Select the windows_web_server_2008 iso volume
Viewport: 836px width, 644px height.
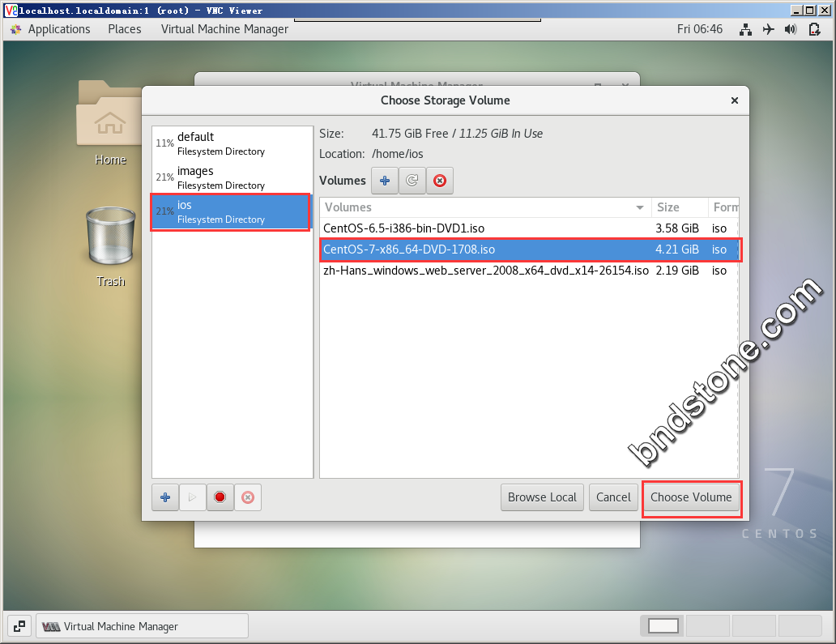tap(529, 271)
